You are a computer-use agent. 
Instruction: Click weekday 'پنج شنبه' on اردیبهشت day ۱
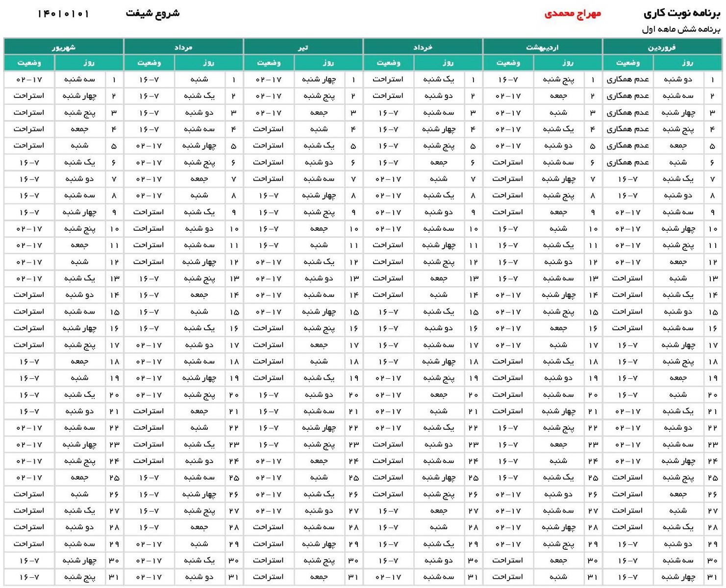click(x=558, y=79)
